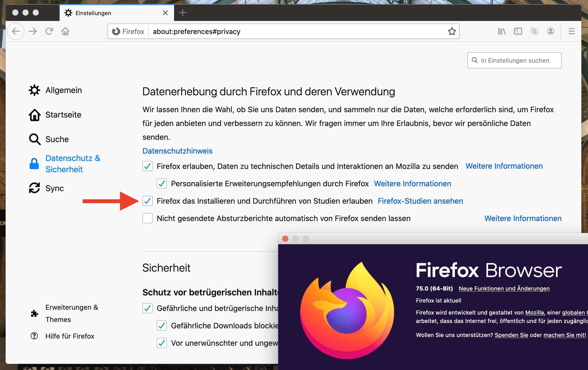Toggle Gefährliche Downloads blockieren checkbox
The image size is (588, 370).
(x=162, y=326)
